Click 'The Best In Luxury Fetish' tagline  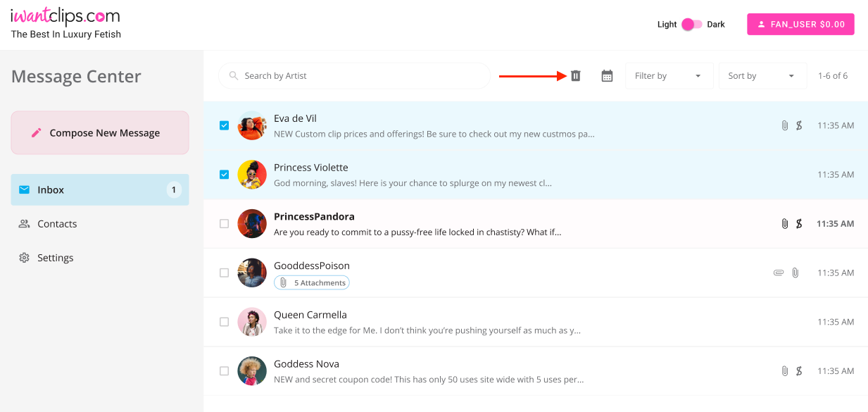[x=66, y=34]
